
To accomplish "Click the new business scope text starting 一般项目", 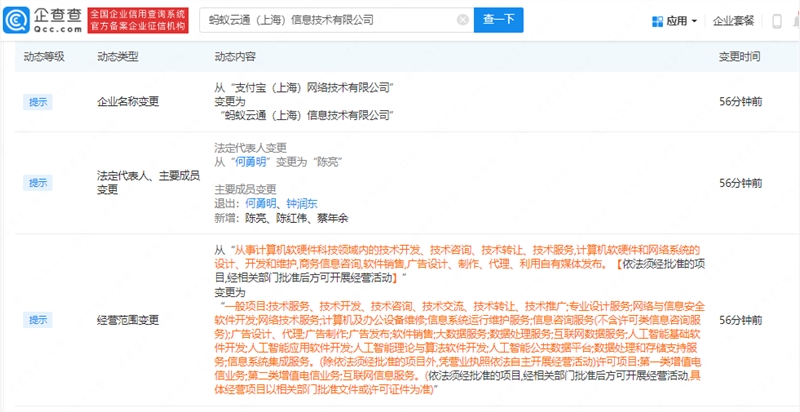I will tap(459, 348).
